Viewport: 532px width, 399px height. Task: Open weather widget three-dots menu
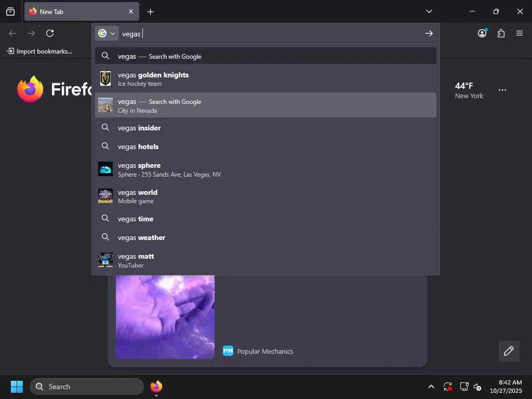(x=502, y=90)
